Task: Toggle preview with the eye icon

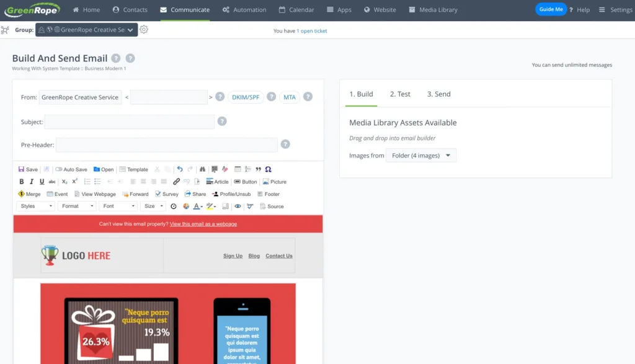Action: pyautogui.click(x=238, y=206)
